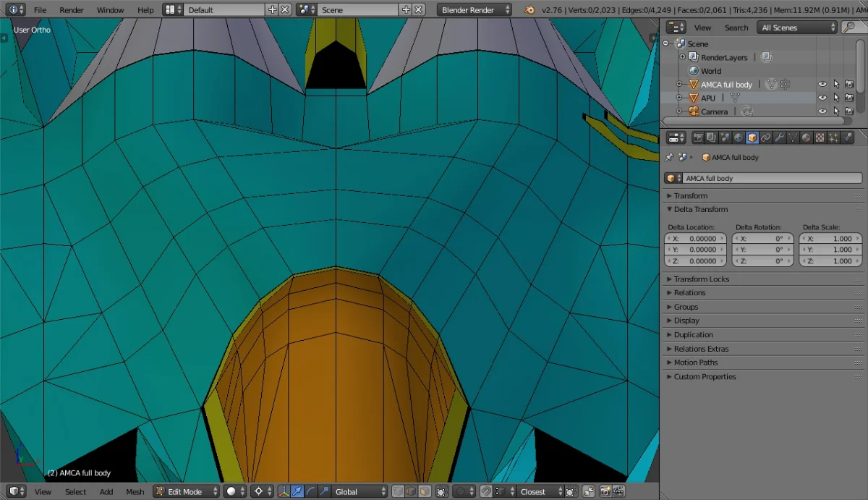Click the outliner search magnifier icon
Screen dimensions: 868x500
pos(850,27)
